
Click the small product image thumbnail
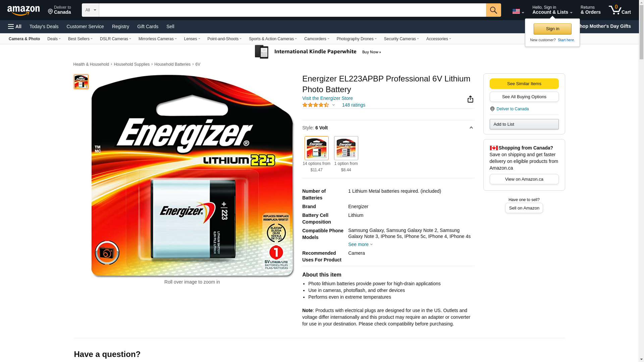[81, 82]
